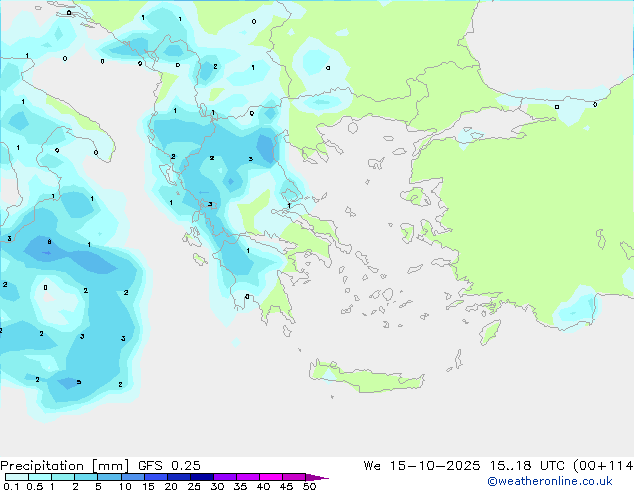Screen dimensions: 634x490
Task: Click the 0.1–0.5 mm legend color box
Action: coord(17,477)
